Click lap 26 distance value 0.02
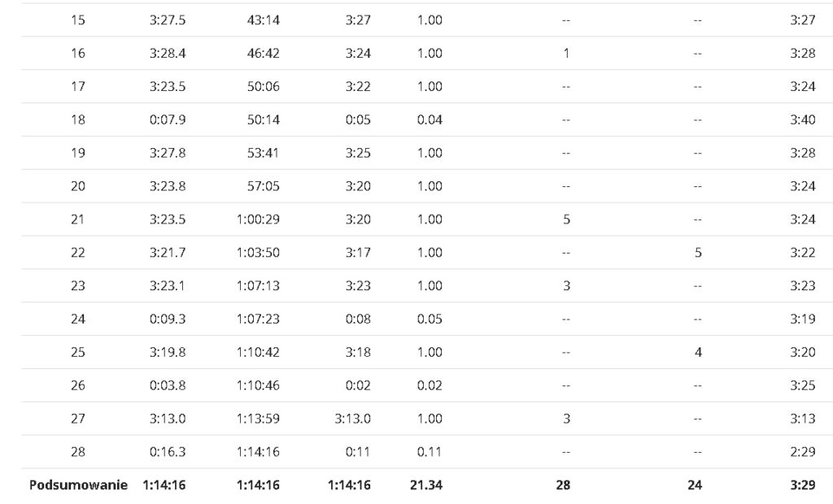833x504 pixels. [430, 385]
